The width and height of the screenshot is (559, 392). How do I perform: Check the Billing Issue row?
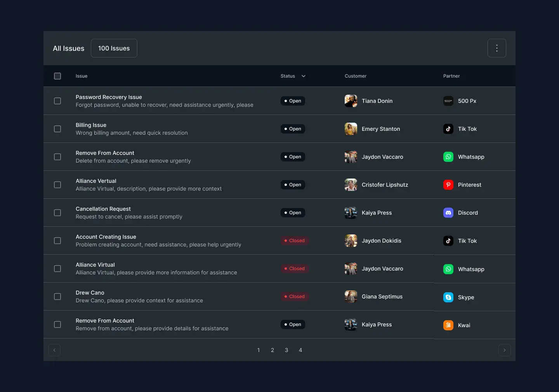pyautogui.click(x=57, y=129)
